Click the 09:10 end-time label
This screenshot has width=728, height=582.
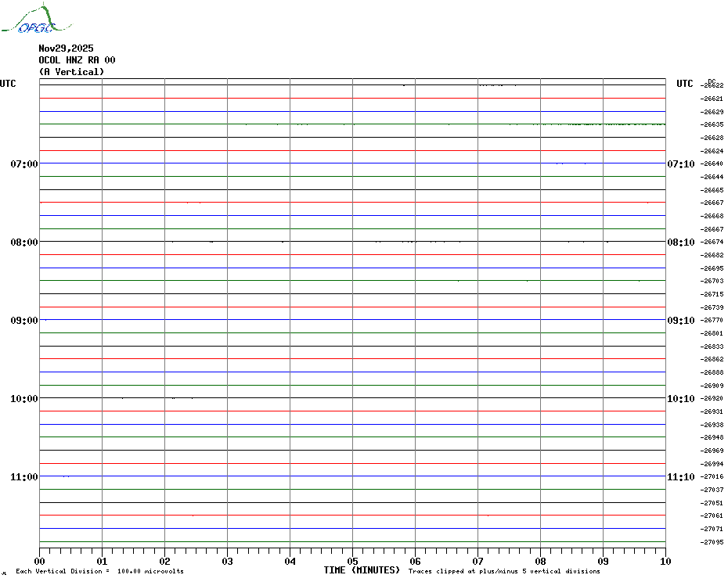click(x=681, y=321)
